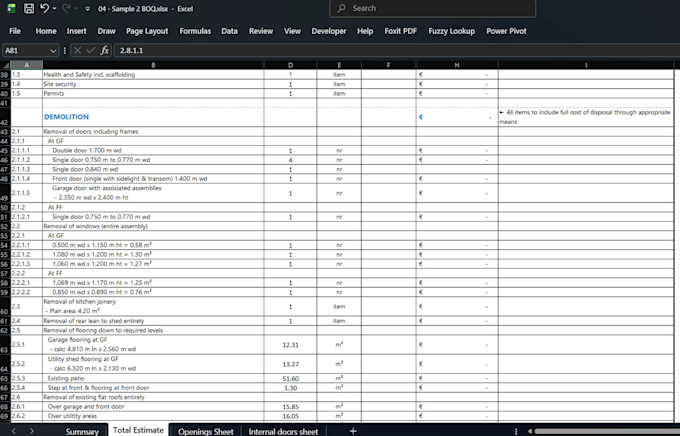
Task: Open the File menu
Action: pos(15,31)
